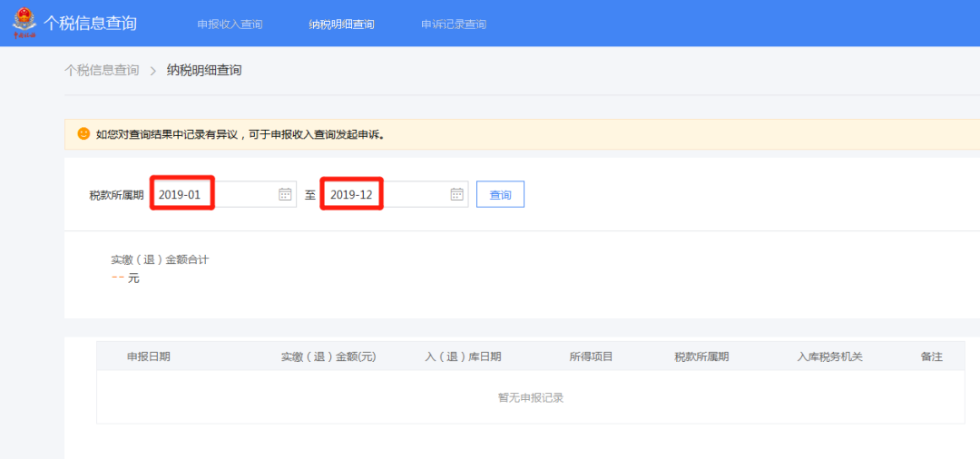Viewport: 980px width, 459px height.
Task: Click the 税款所属期 column header
Action: (x=701, y=356)
